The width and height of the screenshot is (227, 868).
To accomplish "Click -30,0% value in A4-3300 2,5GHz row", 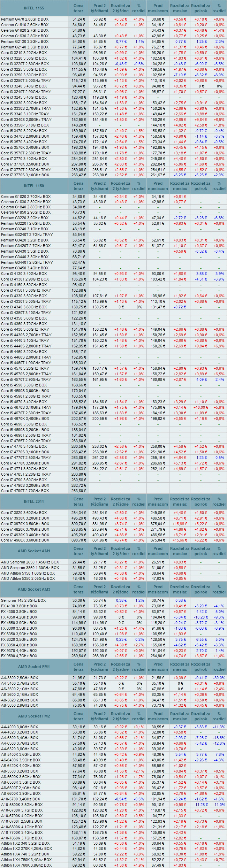I will [x=219, y=678].
